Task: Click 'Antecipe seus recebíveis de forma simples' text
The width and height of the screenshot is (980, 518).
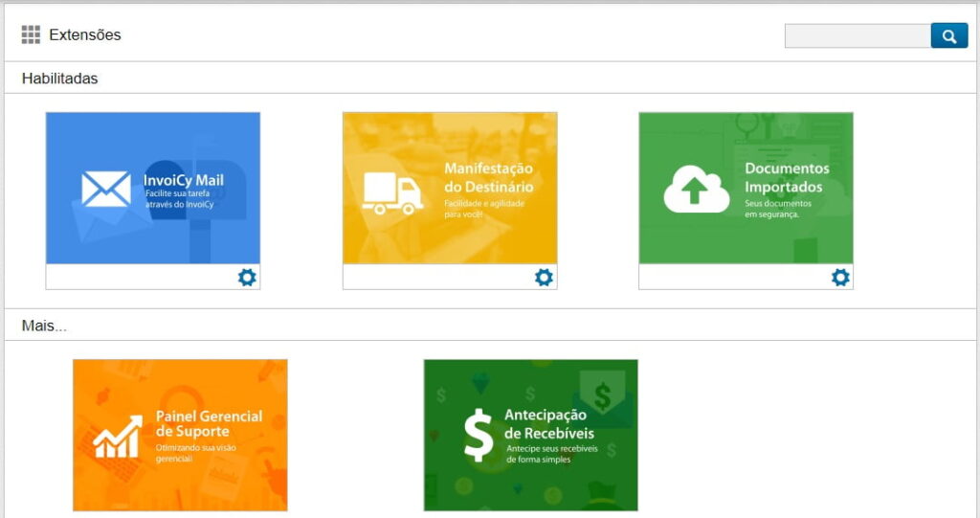Action: pyautogui.click(x=552, y=454)
